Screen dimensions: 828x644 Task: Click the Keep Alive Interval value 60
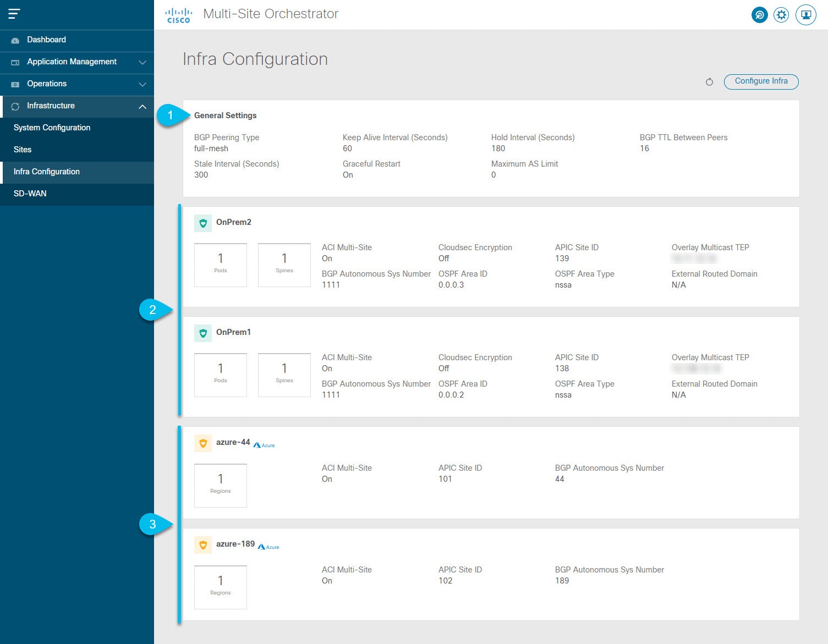(x=347, y=148)
